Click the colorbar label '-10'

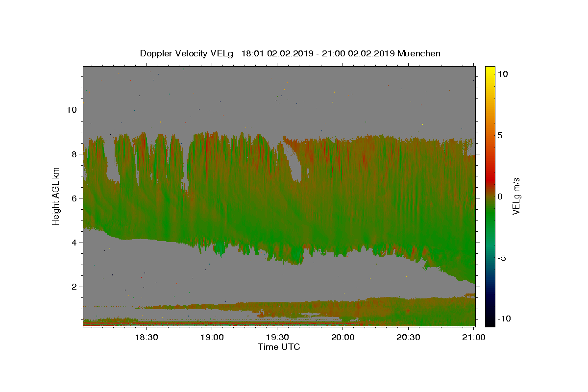pos(504,319)
